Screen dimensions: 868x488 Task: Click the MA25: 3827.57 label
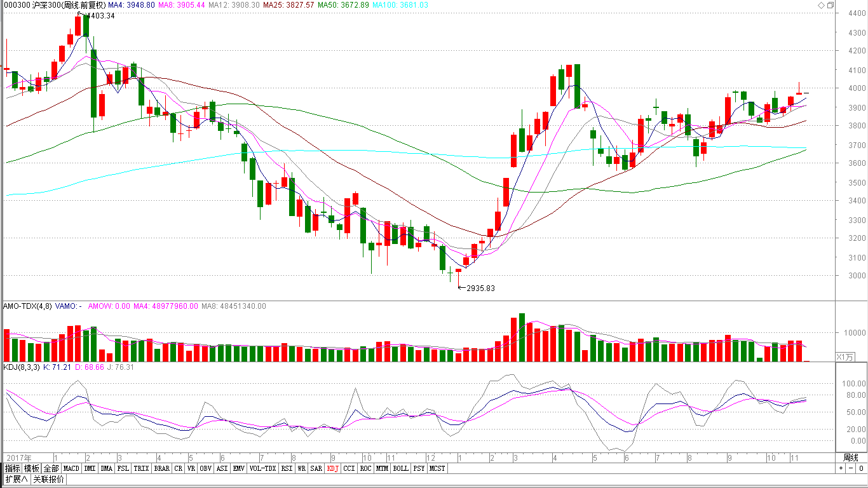(x=288, y=5)
